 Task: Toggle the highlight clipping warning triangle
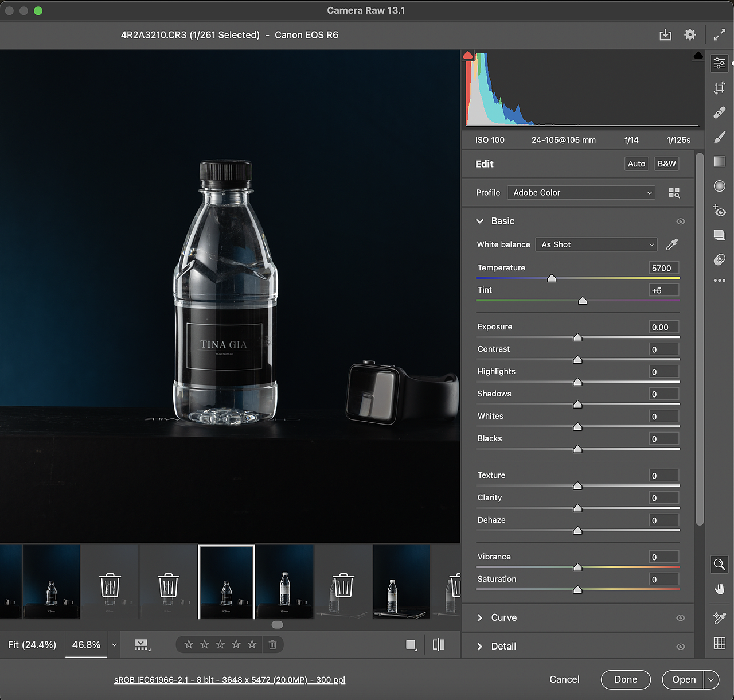pyautogui.click(x=698, y=55)
